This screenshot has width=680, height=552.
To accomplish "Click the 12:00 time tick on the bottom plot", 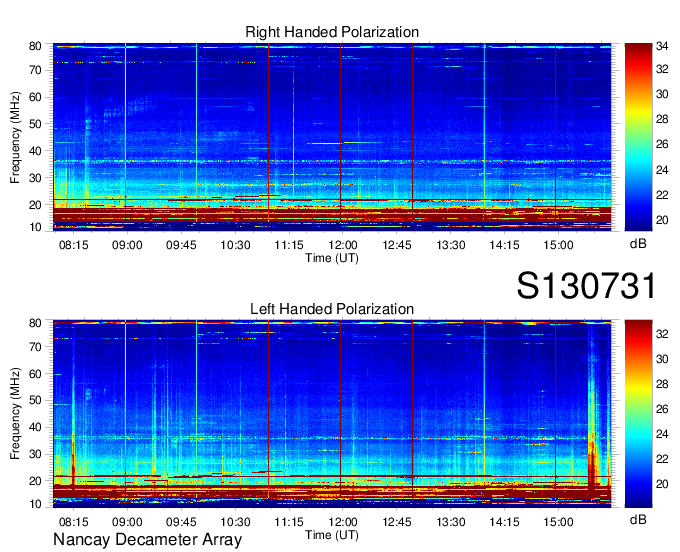I will (x=343, y=522).
